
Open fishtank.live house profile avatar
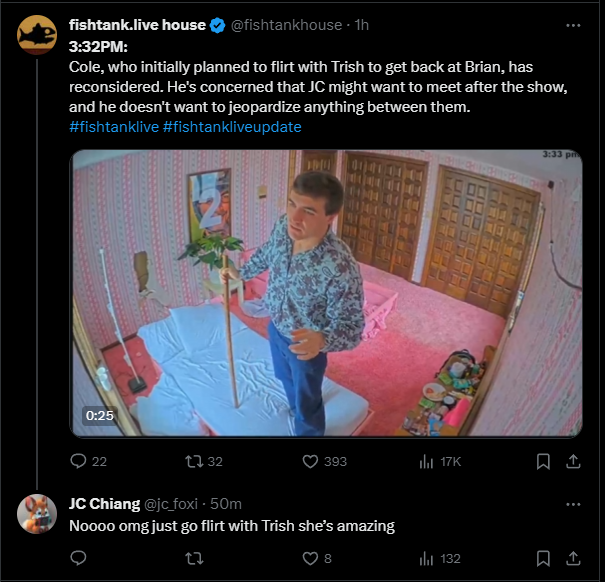[x=37, y=35]
